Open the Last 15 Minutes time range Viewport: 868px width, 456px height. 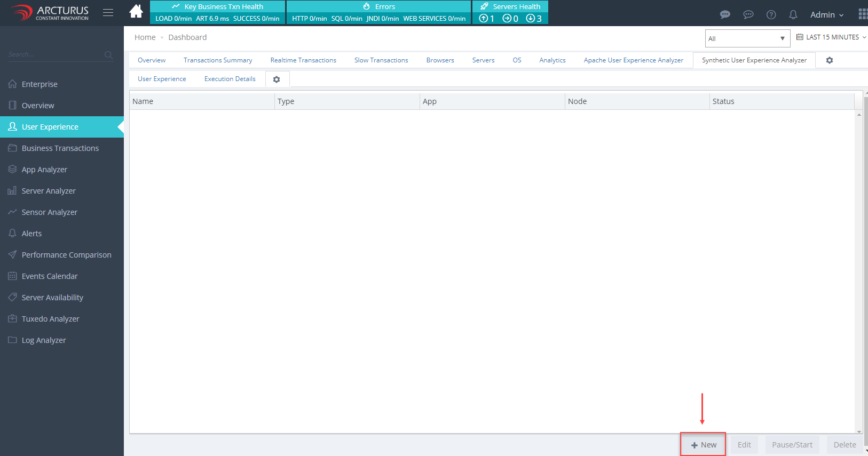(831, 37)
